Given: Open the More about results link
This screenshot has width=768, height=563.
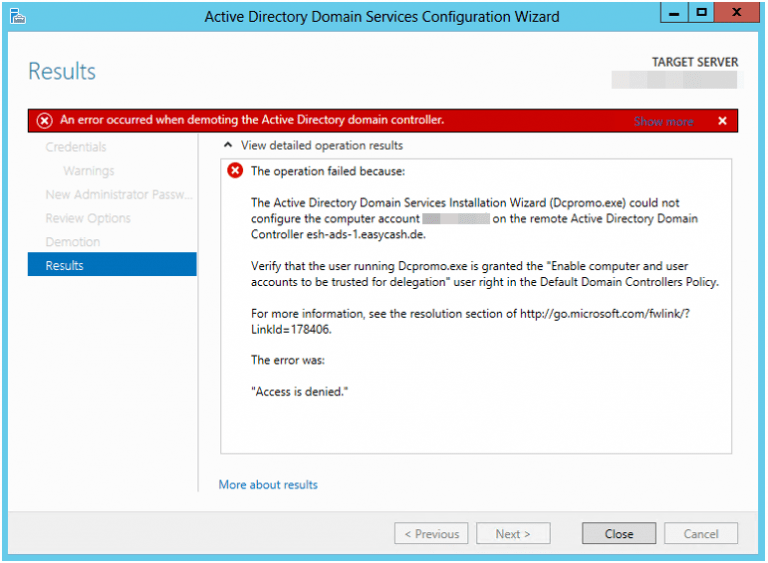Looking at the screenshot, I should (268, 485).
